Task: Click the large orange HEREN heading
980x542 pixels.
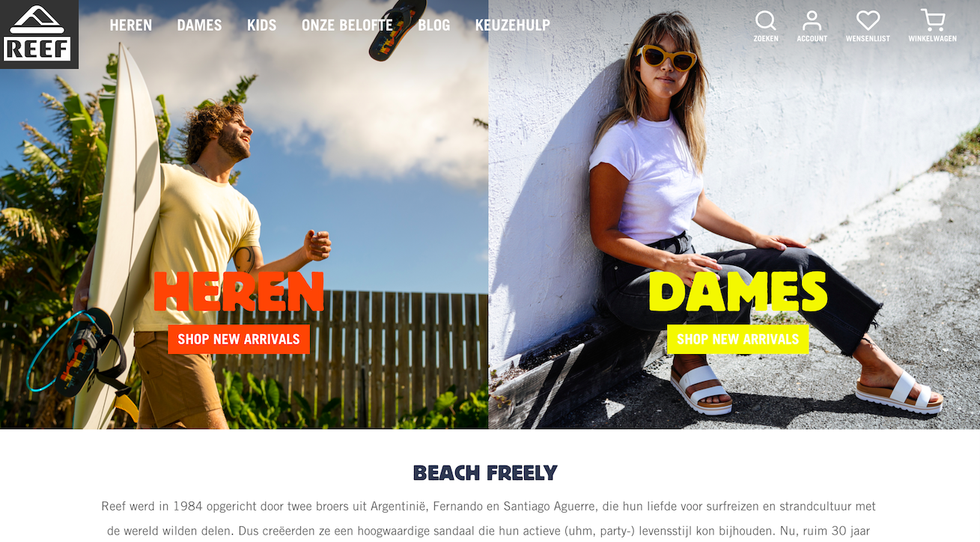Action: [x=239, y=291]
